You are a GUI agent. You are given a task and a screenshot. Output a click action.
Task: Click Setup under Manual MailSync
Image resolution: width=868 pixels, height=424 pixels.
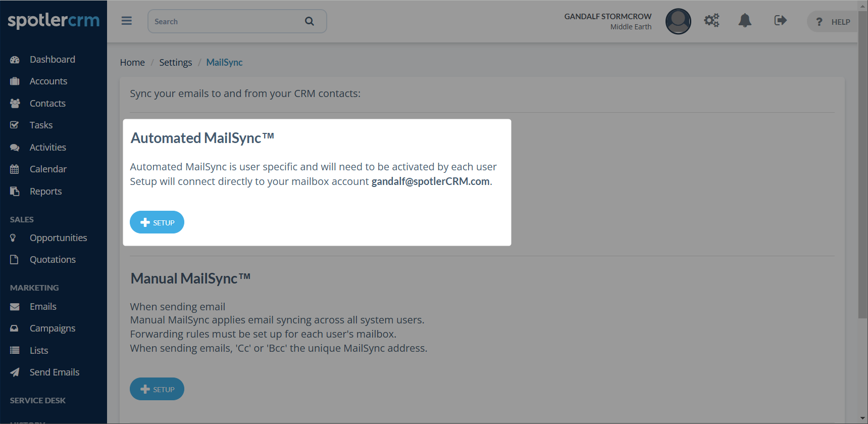tap(157, 389)
